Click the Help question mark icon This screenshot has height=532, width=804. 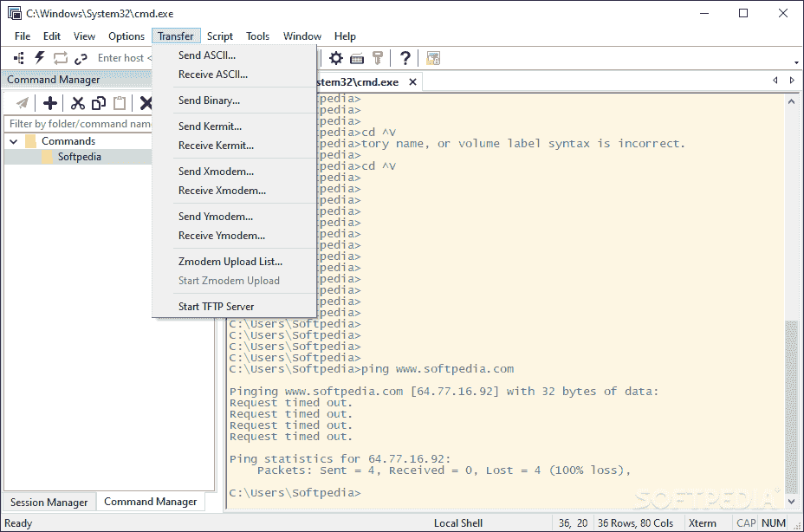405,57
